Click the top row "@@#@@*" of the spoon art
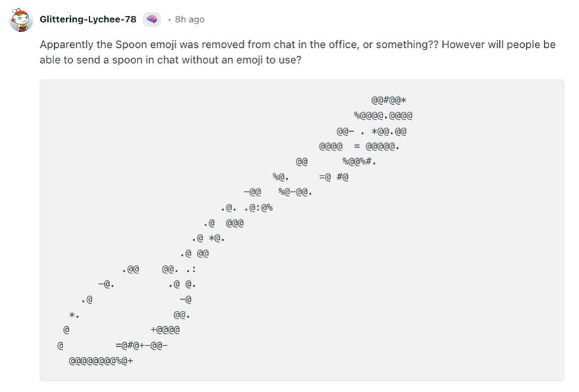This screenshot has height=392, width=579. click(x=389, y=100)
